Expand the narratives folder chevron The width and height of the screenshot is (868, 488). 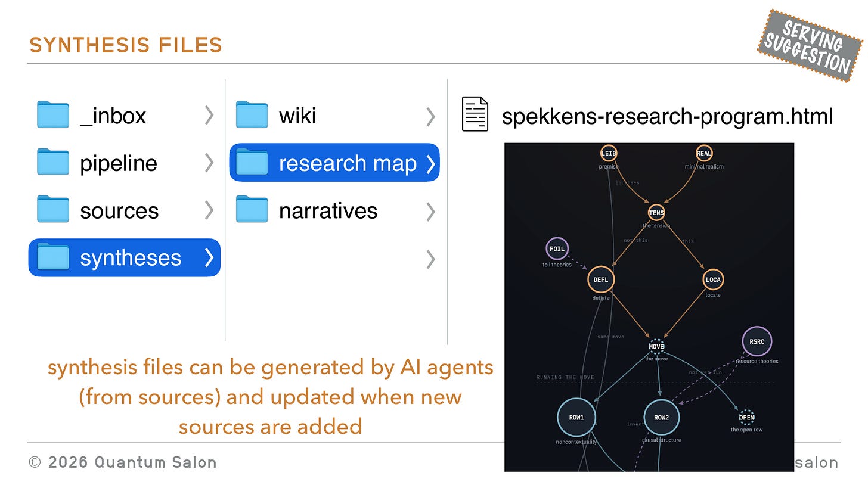coord(430,212)
